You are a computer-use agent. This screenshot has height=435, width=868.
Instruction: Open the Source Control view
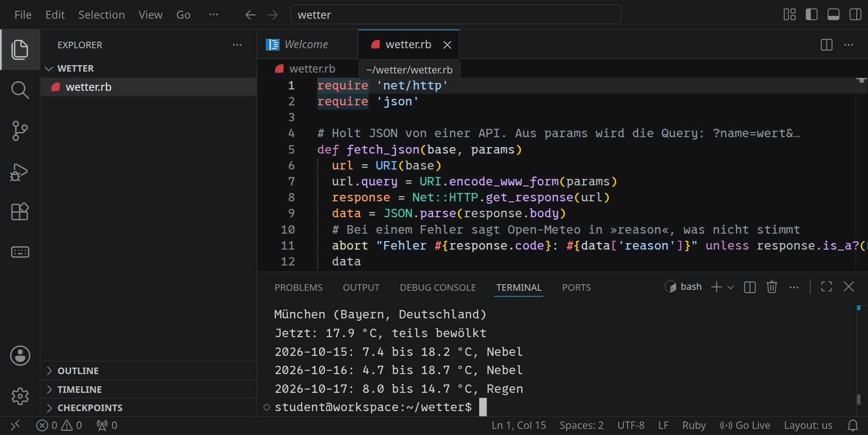pyautogui.click(x=20, y=131)
